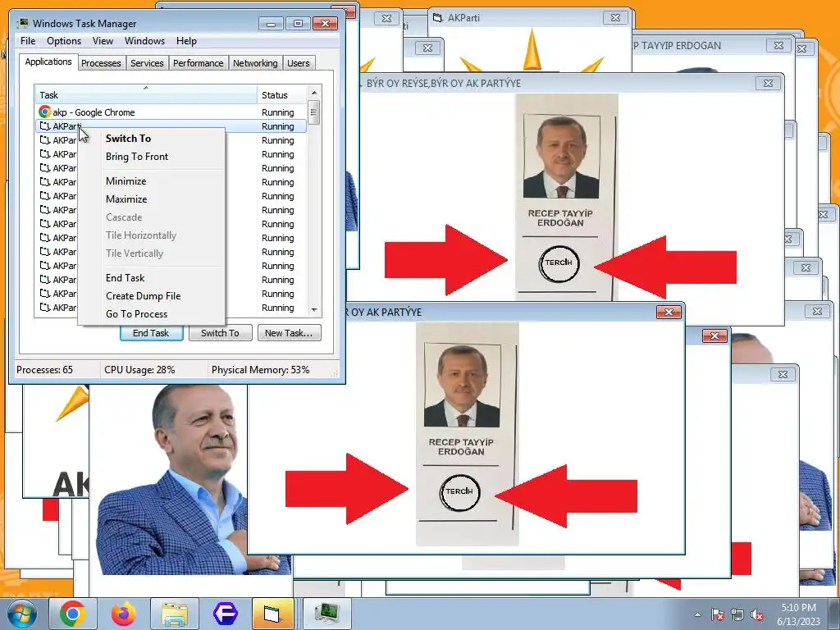Click the task list scrollbar thumb
The image size is (840, 630).
click(314, 112)
